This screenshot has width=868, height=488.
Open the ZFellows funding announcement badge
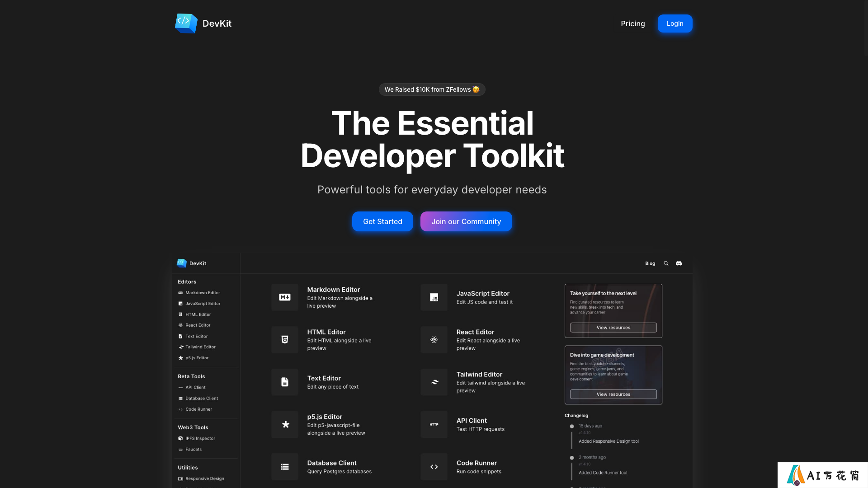432,89
